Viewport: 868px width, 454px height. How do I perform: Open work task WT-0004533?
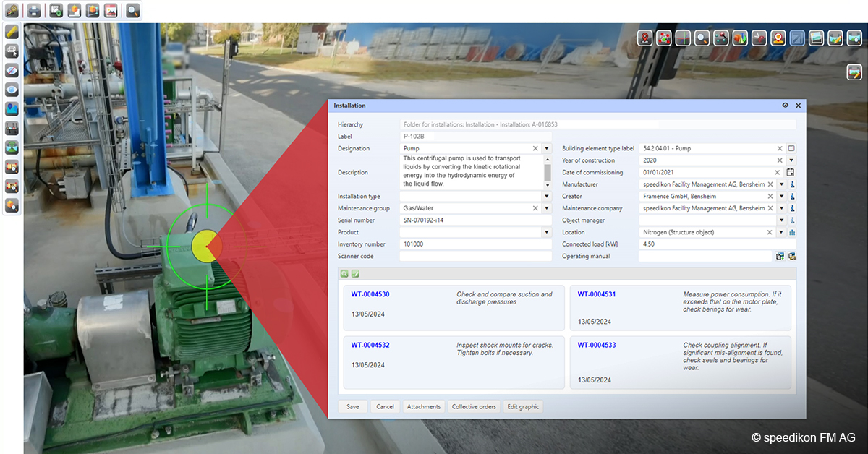(x=597, y=345)
